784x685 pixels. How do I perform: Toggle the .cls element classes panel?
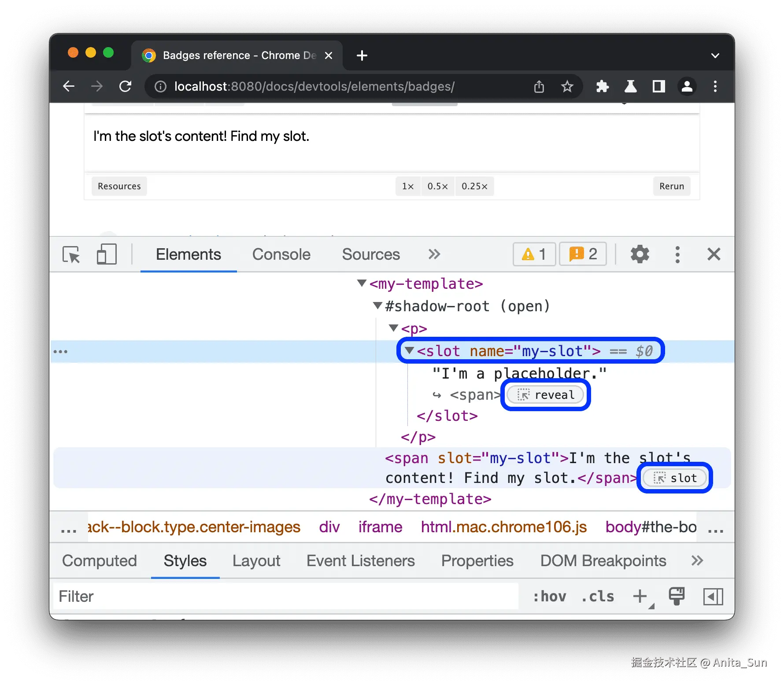pos(598,597)
